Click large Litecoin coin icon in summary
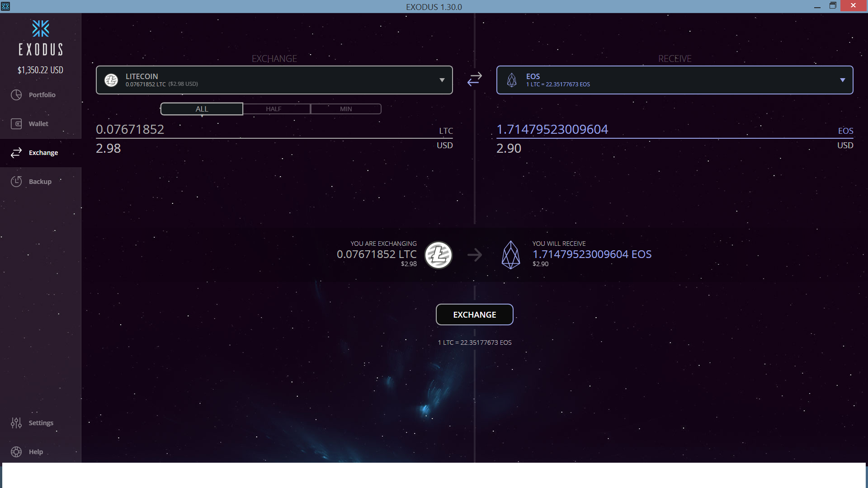 438,255
